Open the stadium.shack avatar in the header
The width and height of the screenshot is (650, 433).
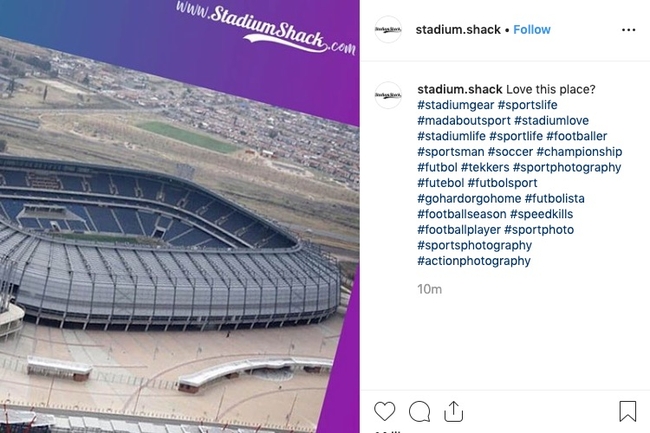click(388, 30)
